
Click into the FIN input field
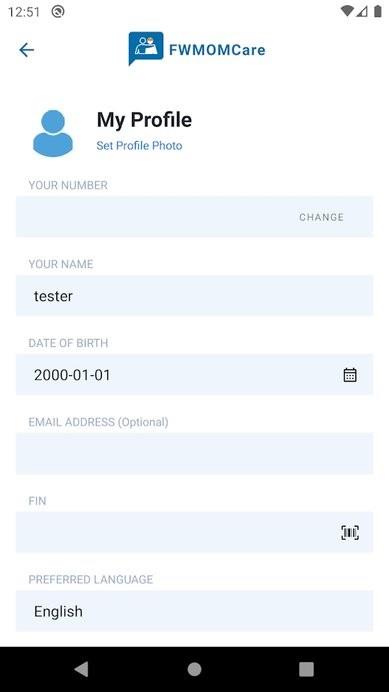194,533
